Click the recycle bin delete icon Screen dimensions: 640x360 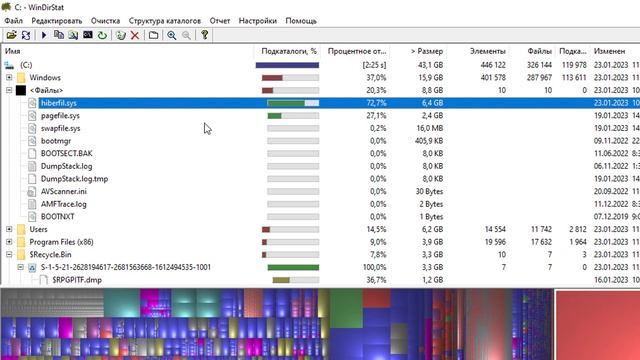[x=120, y=35]
